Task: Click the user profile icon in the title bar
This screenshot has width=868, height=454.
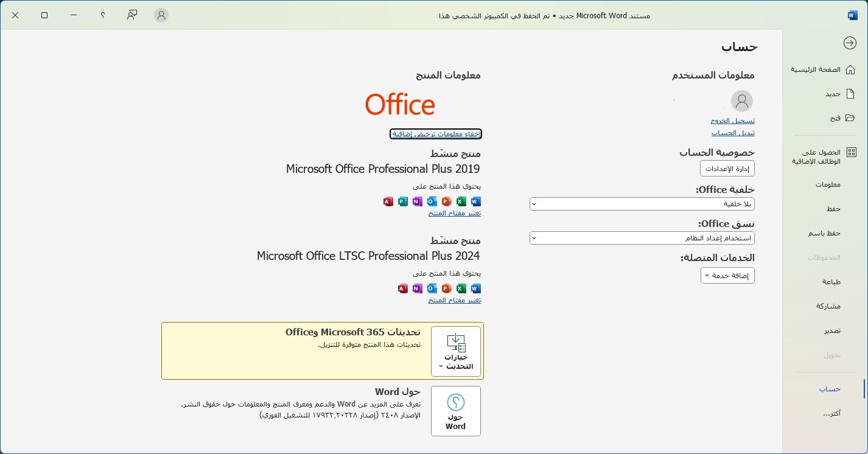Action: (x=161, y=15)
